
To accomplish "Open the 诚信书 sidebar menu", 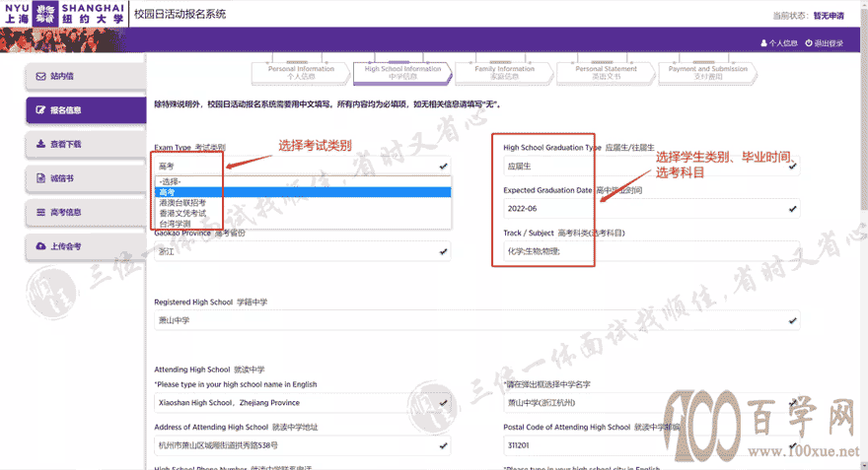I will pos(86,178).
